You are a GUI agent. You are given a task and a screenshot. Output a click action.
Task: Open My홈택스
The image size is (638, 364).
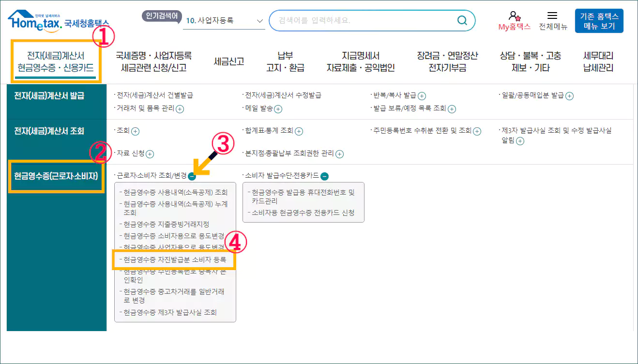click(x=514, y=20)
